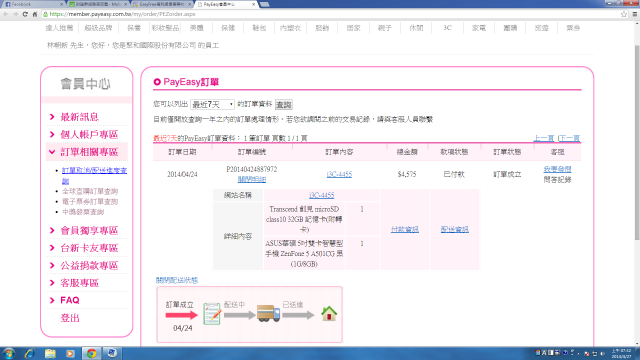Image resolution: width=640 pixels, height=360 pixels.
Task: Open 全球直購訂單查詢 sidebar link
Action: point(90,191)
